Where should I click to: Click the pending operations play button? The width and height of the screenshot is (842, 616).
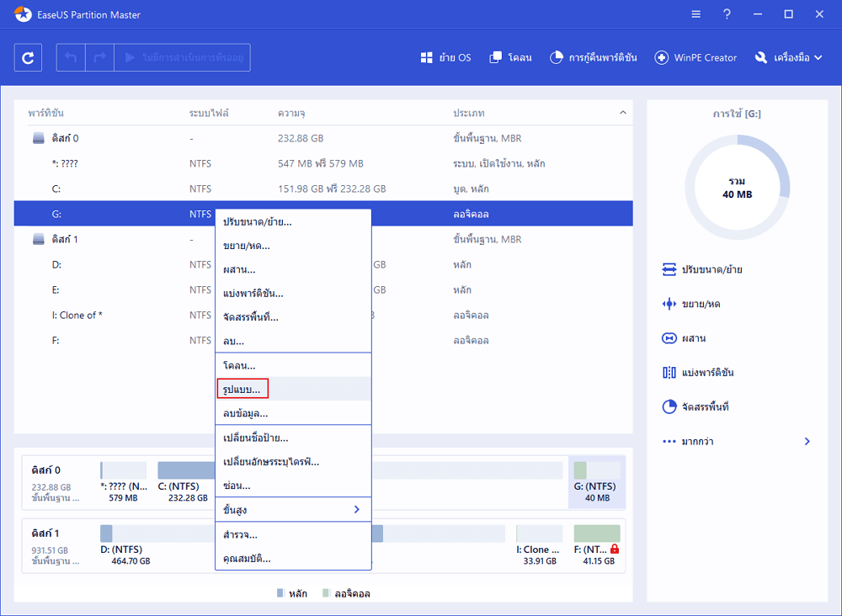pyautogui.click(x=183, y=57)
